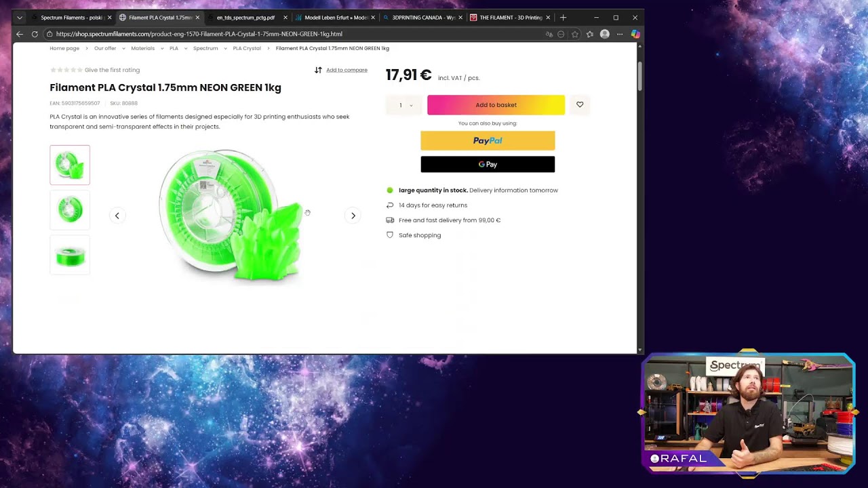Click the webcam overlay of Rafal

tap(749, 413)
